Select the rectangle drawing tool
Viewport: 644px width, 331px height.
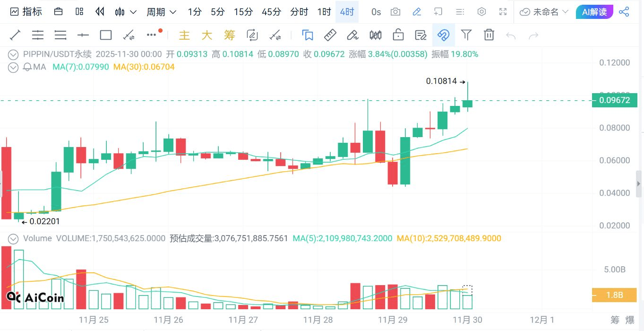pyautogui.click(x=106, y=35)
